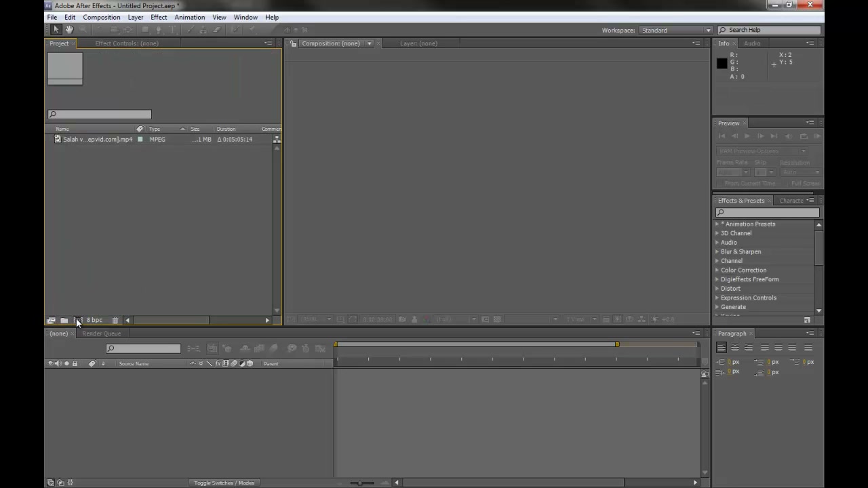Open Timeline panel options menu

pos(696,333)
